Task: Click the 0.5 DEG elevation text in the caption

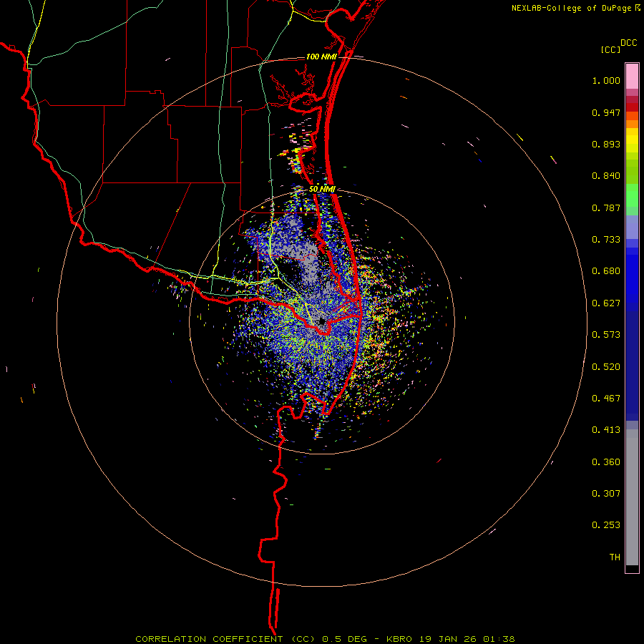Action: [x=345, y=639]
